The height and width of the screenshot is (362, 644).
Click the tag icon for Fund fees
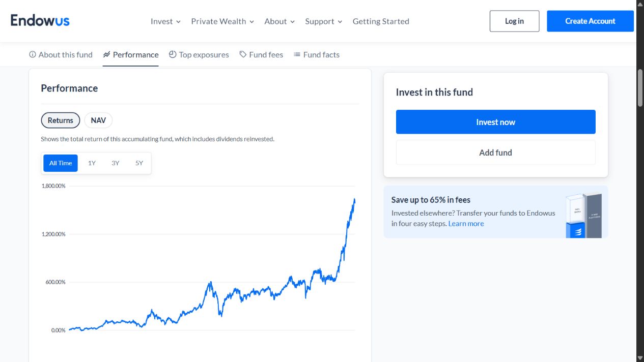[243, 54]
